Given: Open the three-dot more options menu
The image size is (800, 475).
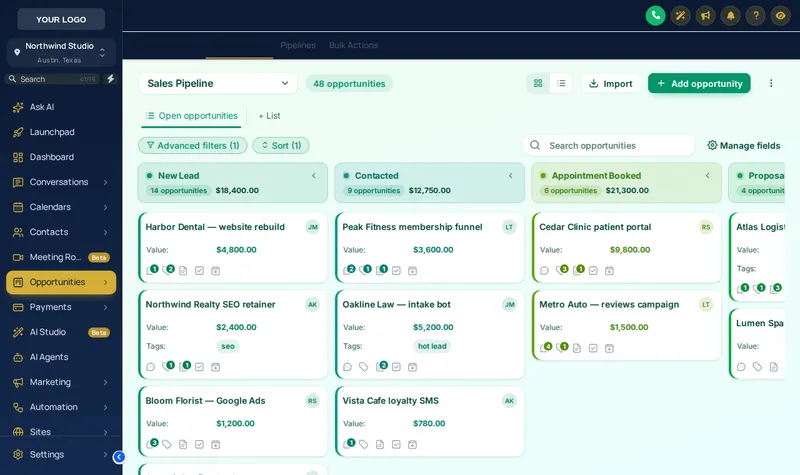Looking at the screenshot, I should click(771, 83).
